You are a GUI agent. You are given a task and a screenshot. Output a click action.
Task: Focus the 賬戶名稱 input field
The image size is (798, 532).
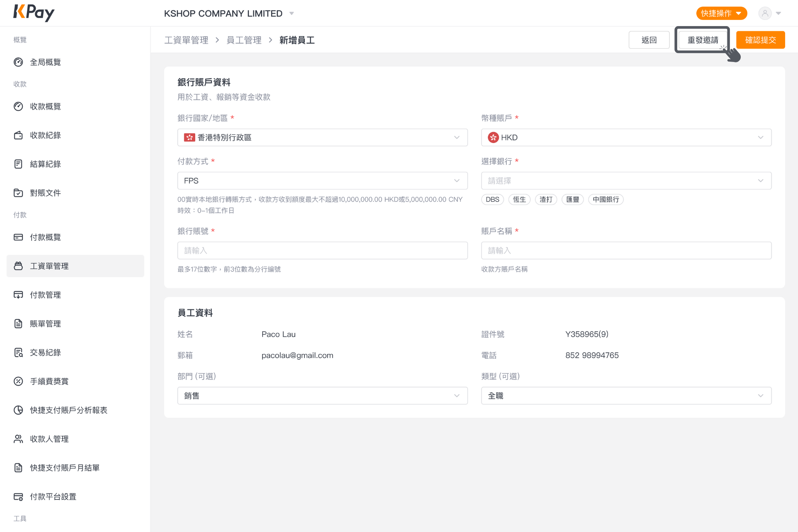coord(626,251)
